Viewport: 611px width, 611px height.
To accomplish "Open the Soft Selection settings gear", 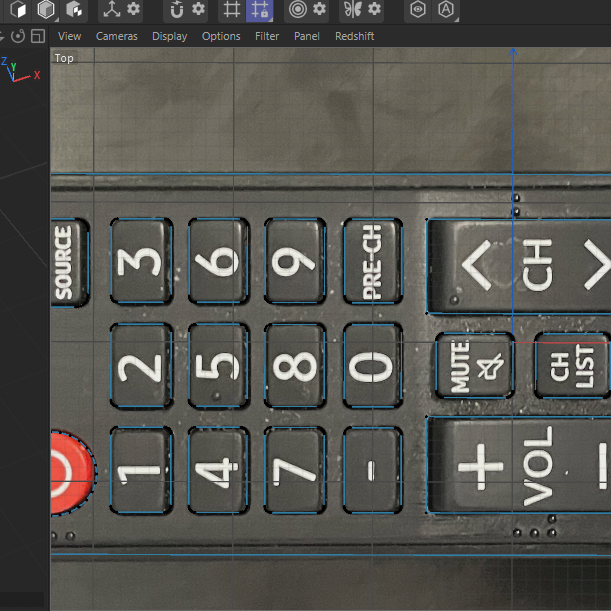I will point(319,9).
